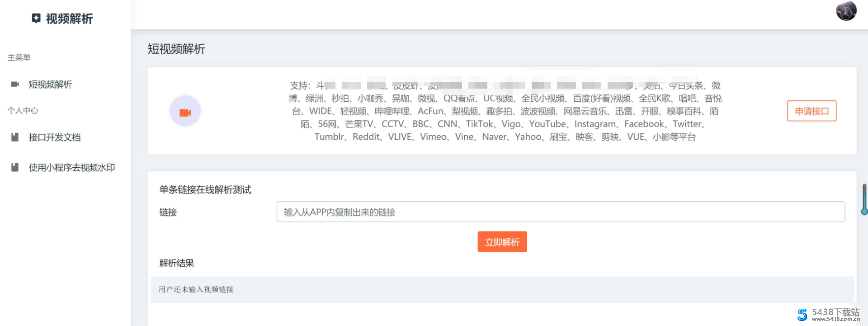Click the page scrollbar handle on the right
The height and width of the screenshot is (326, 868).
click(x=864, y=199)
